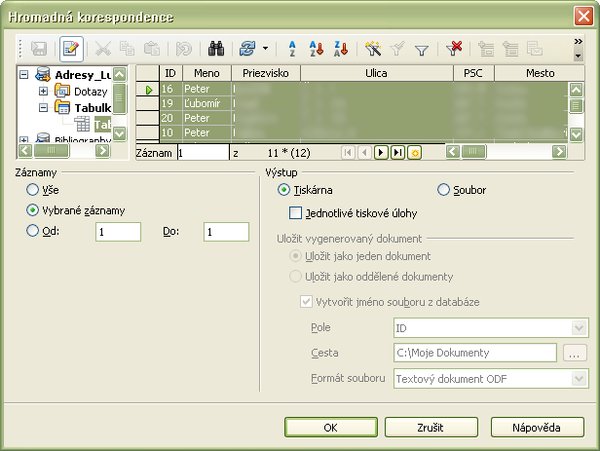Click the Záznam record number field
The height and width of the screenshot is (451, 600).
click(203, 153)
